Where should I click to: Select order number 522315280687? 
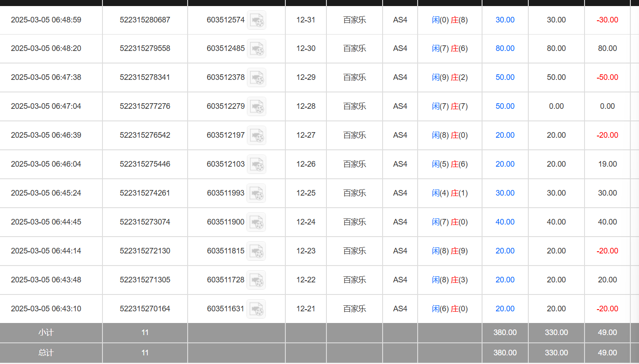tap(145, 20)
